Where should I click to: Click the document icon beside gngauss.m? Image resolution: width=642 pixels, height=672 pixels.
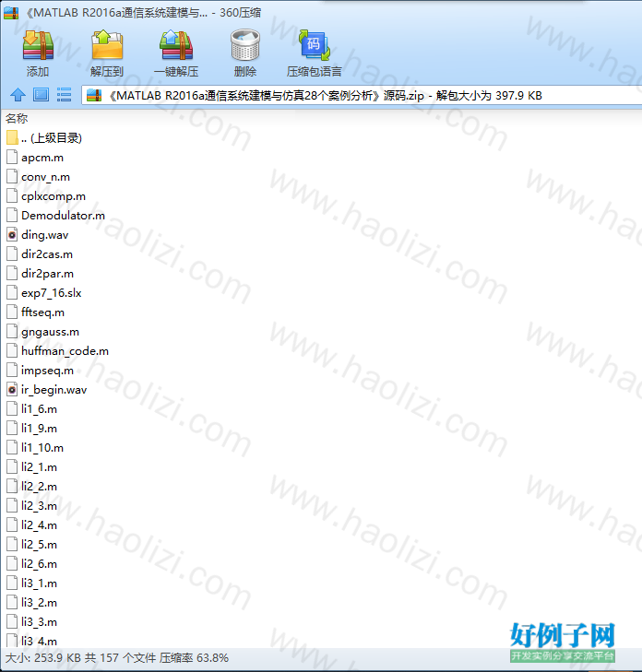[12, 332]
